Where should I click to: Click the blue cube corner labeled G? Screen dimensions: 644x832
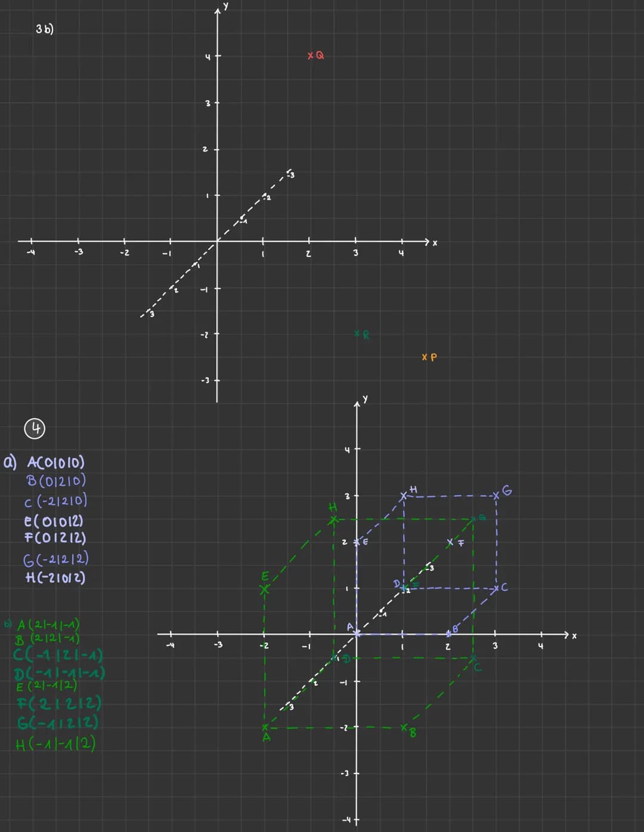pos(496,495)
